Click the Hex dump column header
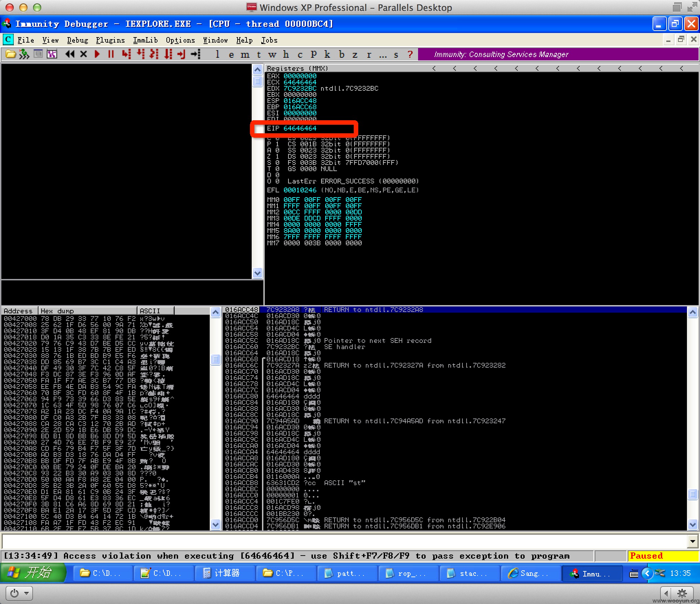The width and height of the screenshot is (700, 604). [87, 311]
